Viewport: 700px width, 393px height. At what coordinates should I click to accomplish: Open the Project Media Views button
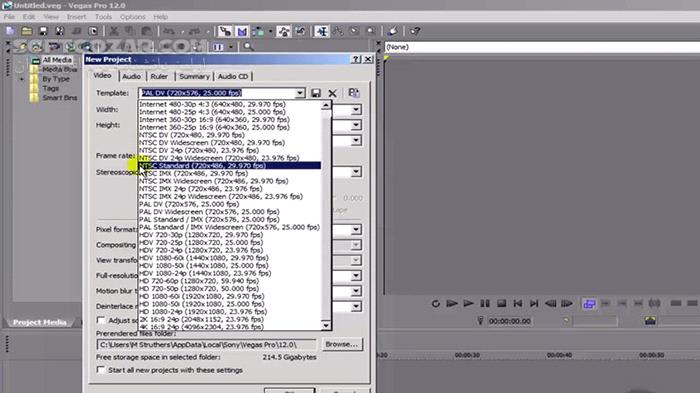tap(218, 46)
